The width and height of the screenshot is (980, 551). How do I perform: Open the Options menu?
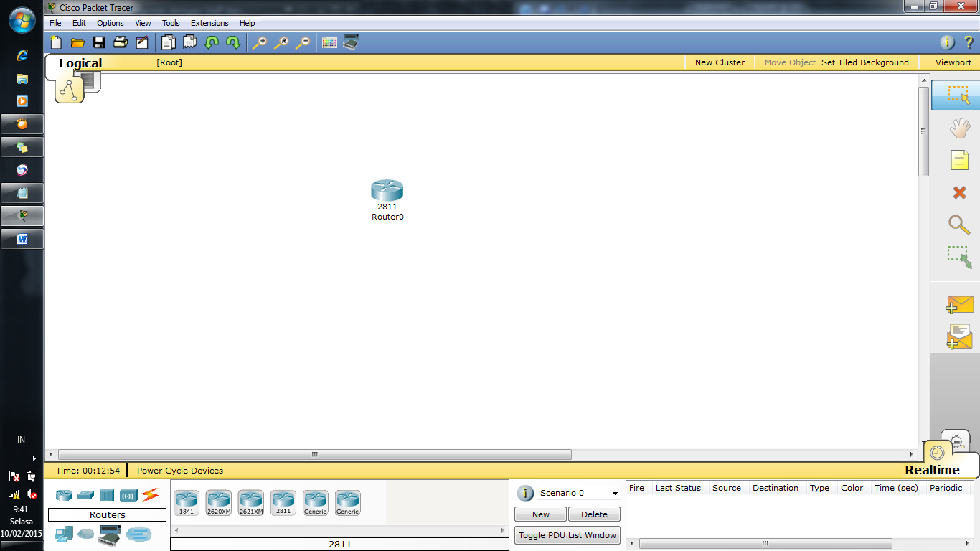(x=110, y=23)
